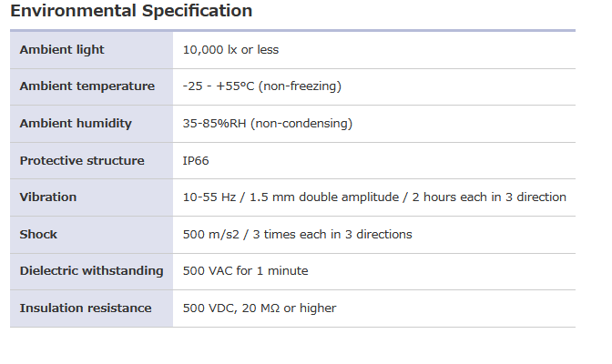Screen dimensions: 612x364
Task: Click the Environmental Specification heading
Action: tap(131, 12)
